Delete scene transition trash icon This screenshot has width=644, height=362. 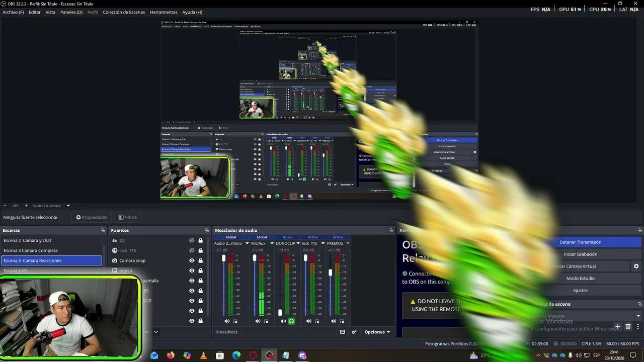[x=628, y=327]
